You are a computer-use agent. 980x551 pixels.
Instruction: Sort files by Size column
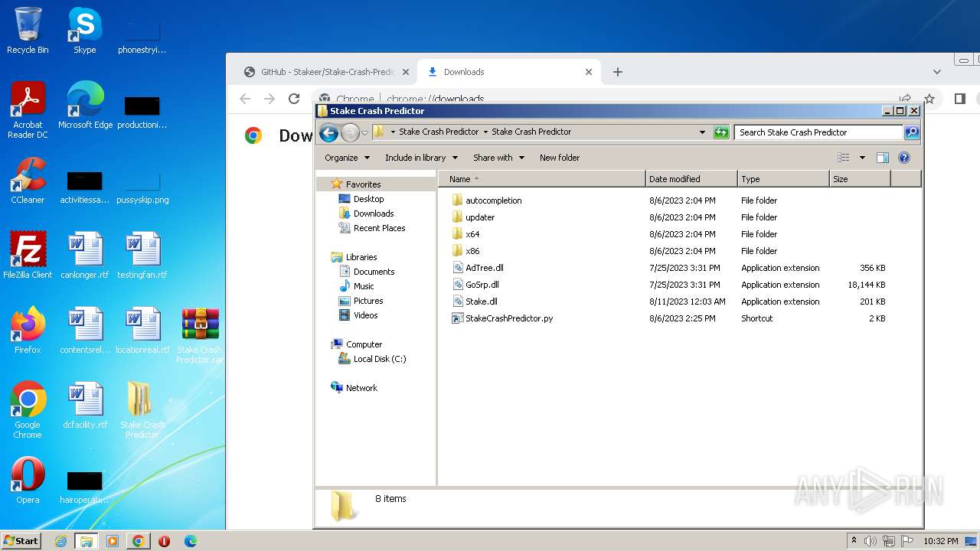[x=860, y=179]
